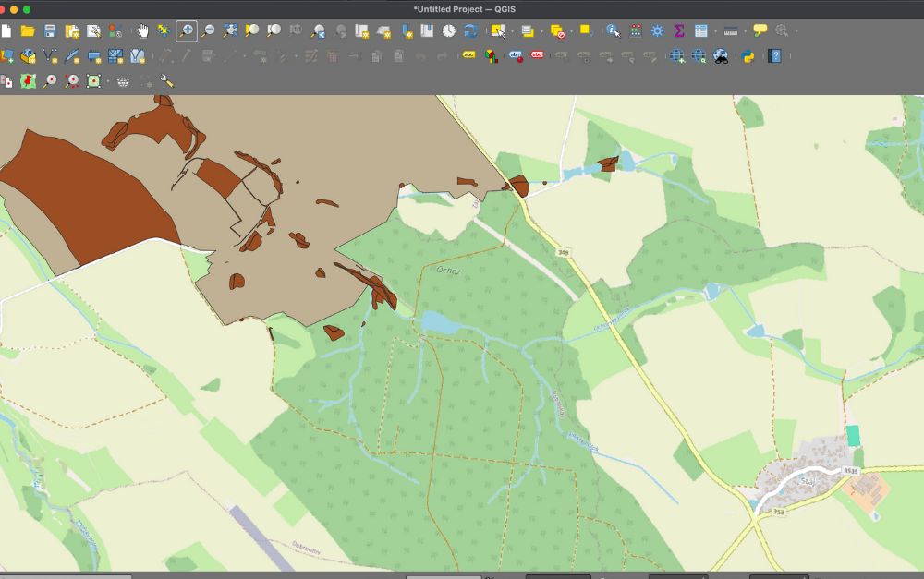Show the statistical summary sigma icon
Screen dimensions: 924x579
(x=679, y=31)
